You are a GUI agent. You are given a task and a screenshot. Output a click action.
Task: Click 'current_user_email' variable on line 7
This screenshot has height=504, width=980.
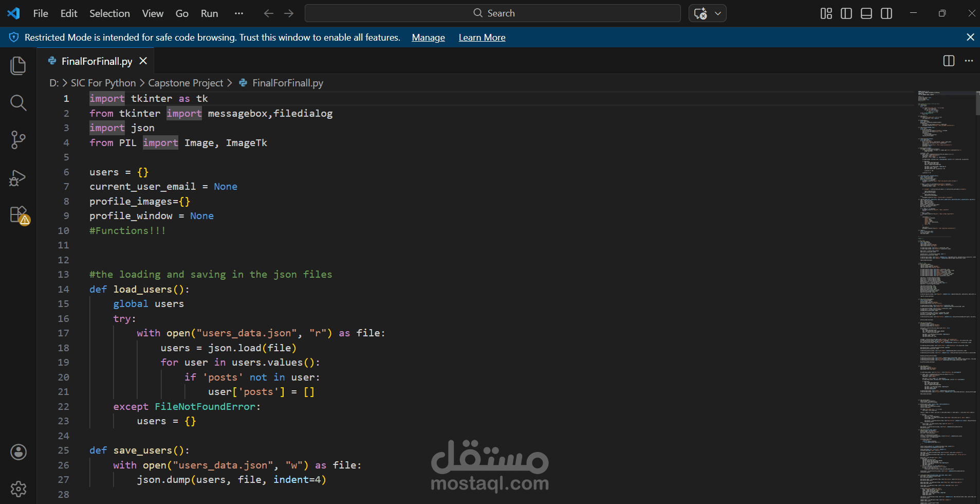coord(142,186)
